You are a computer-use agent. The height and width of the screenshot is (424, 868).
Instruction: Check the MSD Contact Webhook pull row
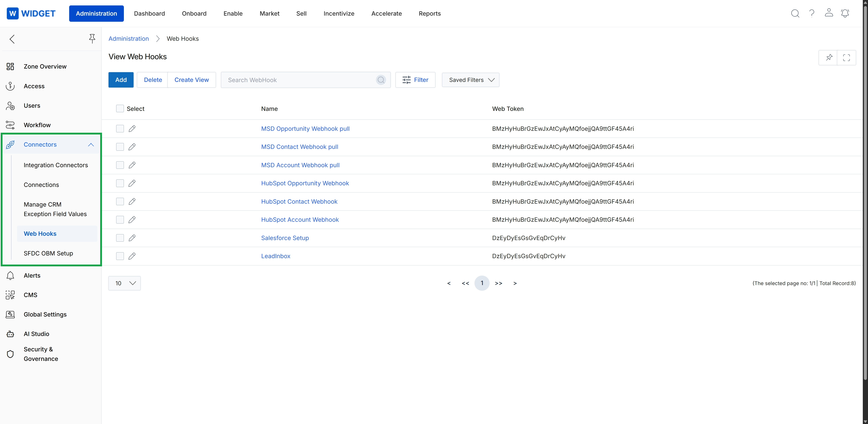(120, 147)
